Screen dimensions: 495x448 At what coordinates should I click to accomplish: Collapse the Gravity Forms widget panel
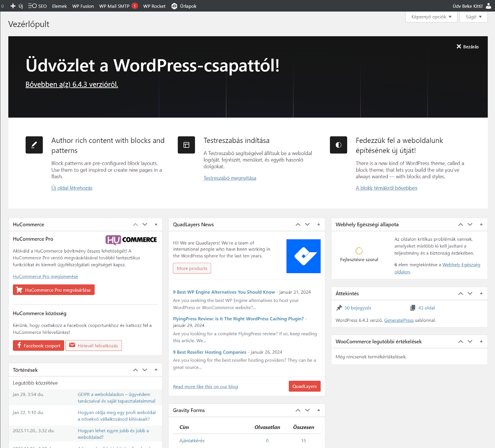319,410
